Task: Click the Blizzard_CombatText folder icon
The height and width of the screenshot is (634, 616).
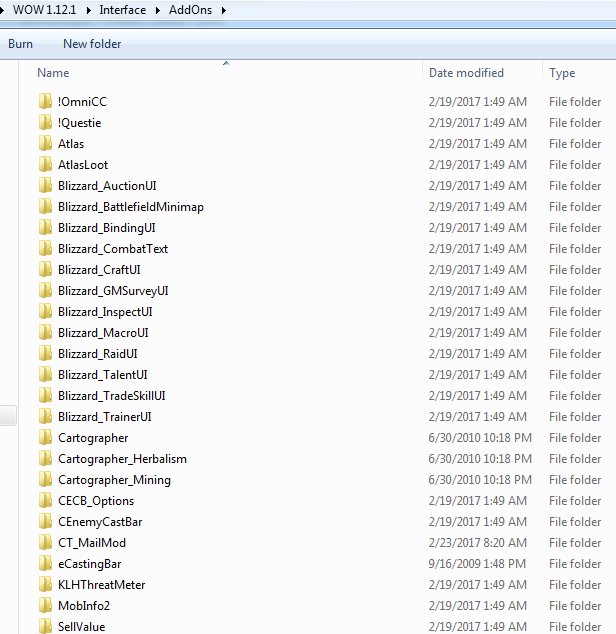Action: click(45, 249)
